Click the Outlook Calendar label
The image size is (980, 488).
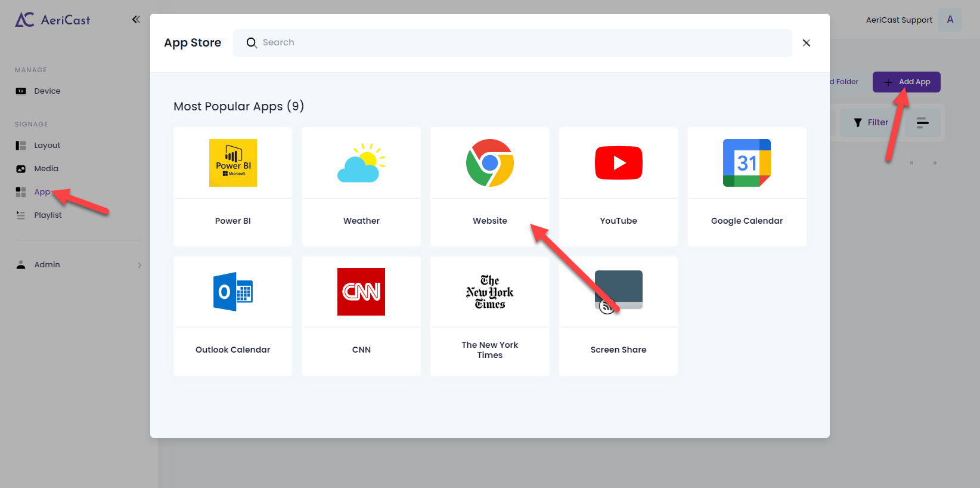point(233,350)
